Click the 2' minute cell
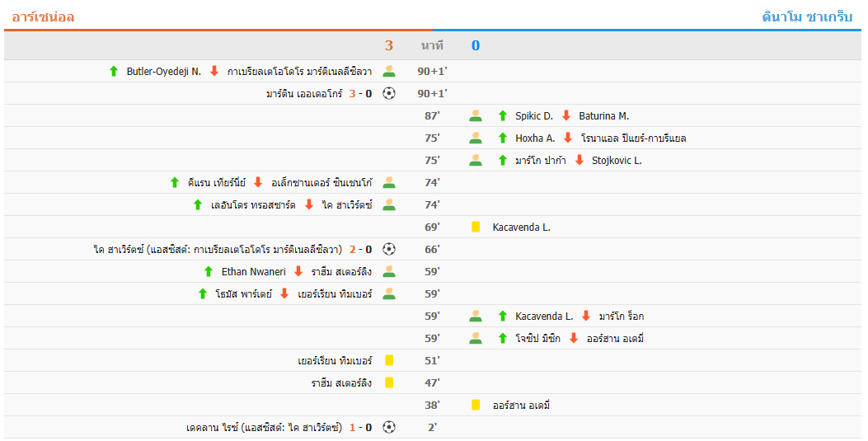 tap(432, 427)
